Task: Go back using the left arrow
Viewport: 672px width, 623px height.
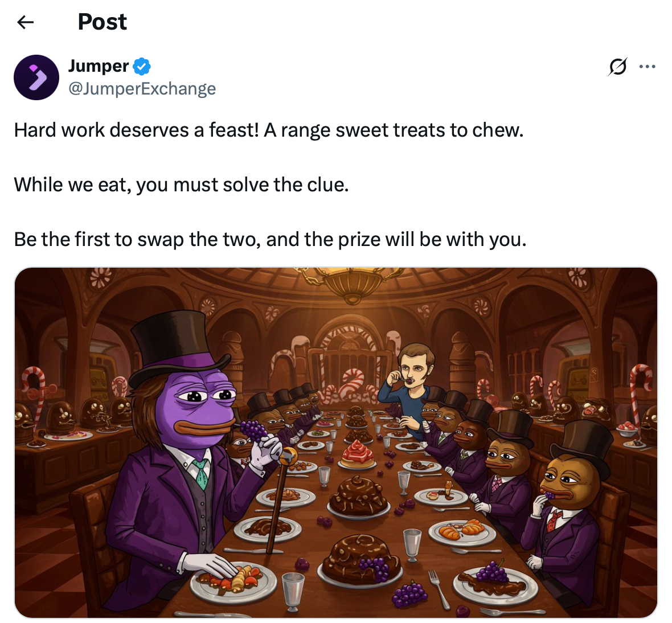Action: (x=25, y=22)
